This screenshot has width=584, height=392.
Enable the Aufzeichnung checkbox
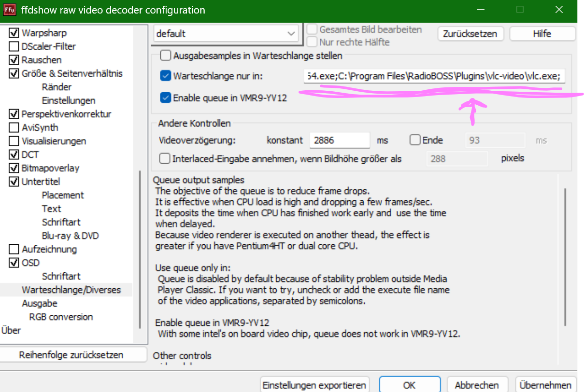[14, 250]
